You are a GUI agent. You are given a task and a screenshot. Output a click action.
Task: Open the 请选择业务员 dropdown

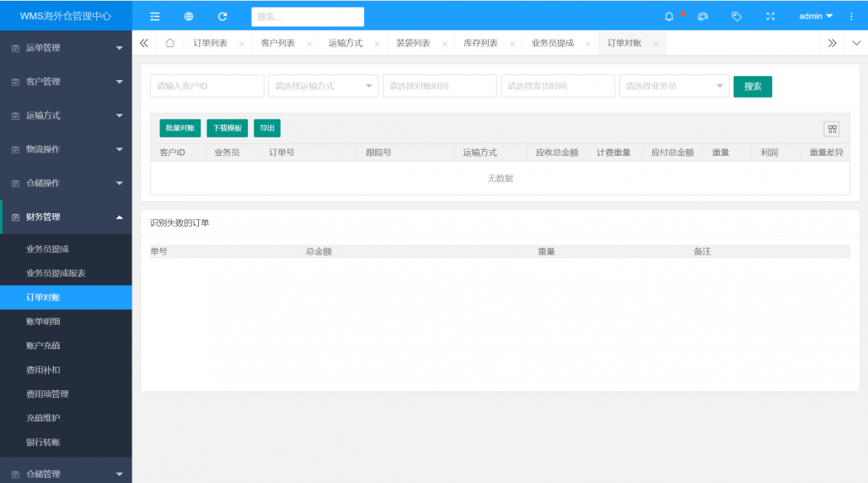pyautogui.click(x=674, y=86)
